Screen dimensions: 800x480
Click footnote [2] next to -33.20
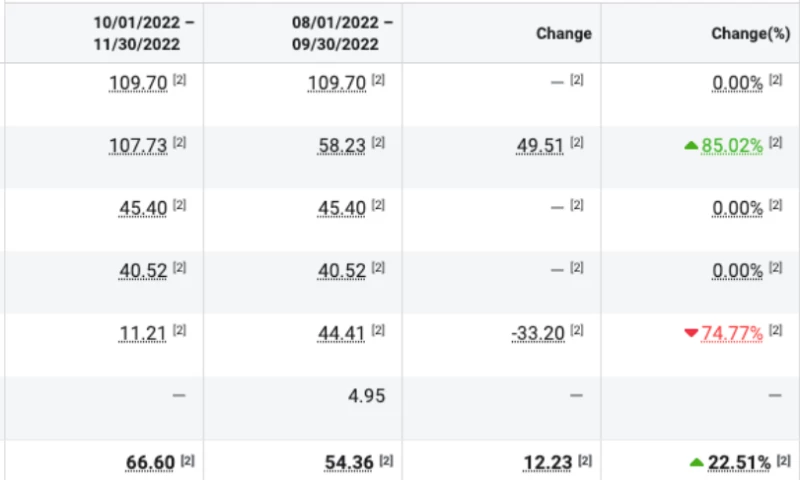pos(576,330)
